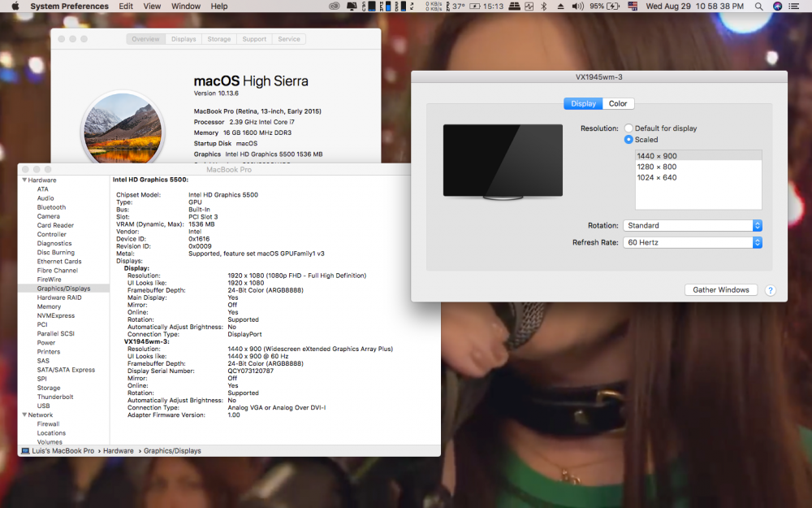The height and width of the screenshot is (508, 812).
Task: Collapse the Network tree section
Action: pyautogui.click(x=24, y=415)
